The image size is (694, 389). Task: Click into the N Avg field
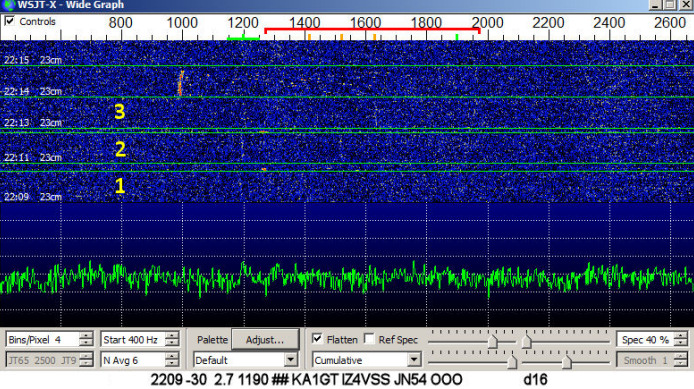[x=133, y=360]
